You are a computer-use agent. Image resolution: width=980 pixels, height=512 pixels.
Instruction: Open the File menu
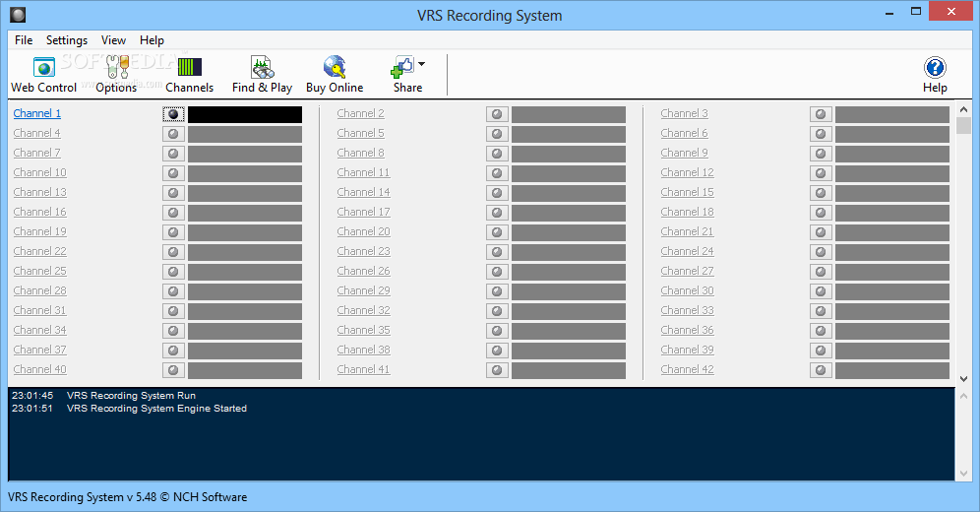pyautogui.click(x=24, y=40)
